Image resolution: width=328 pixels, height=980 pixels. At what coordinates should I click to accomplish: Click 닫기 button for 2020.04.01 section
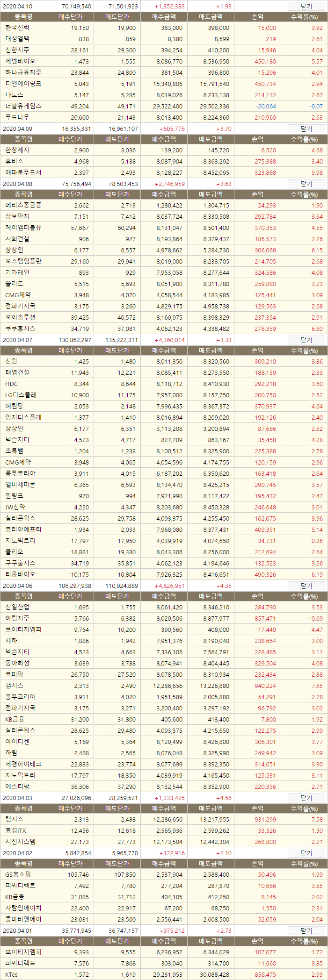(x=306, y=931)
